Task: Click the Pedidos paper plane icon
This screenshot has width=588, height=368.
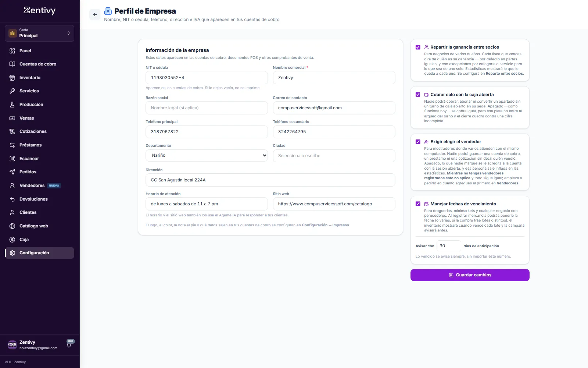Action: [12, 172]
